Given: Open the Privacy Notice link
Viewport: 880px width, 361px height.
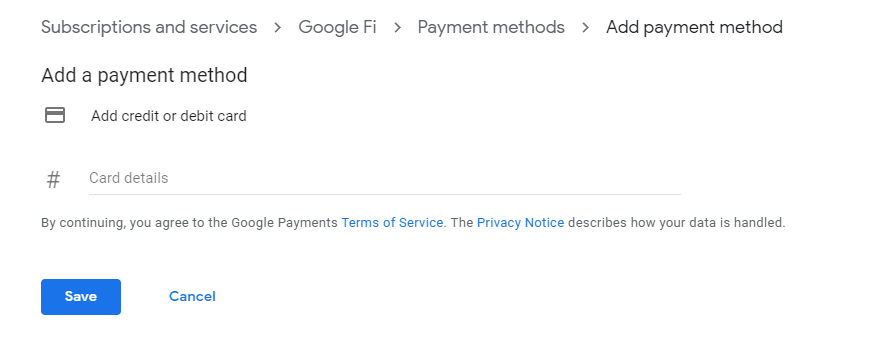Looking at the screenshot, I should [x=520, y=223].
